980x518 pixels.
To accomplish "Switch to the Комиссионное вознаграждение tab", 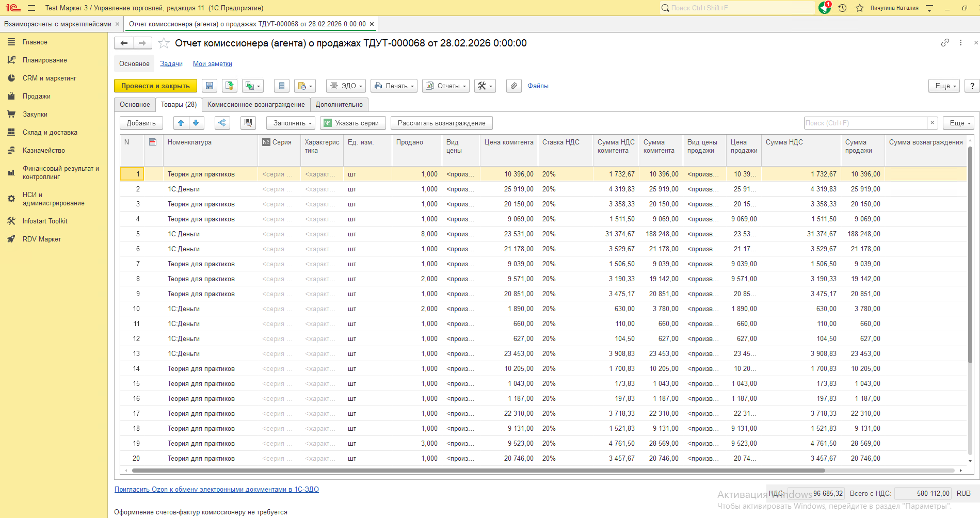I will 256,105.
